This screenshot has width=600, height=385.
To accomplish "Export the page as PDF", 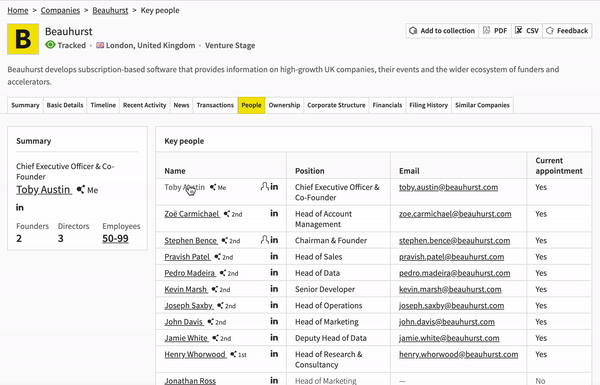I will [x=495, y=31].
